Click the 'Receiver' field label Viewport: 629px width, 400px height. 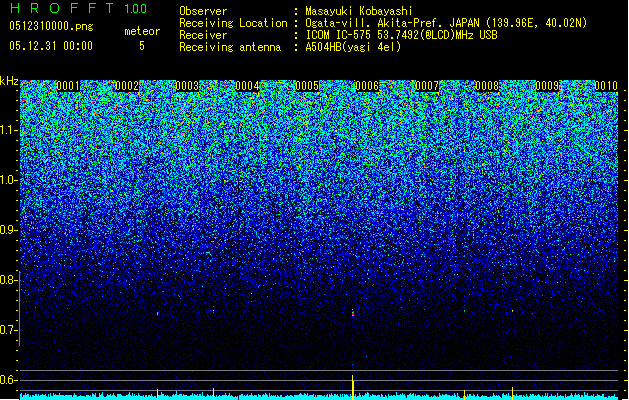tap(203, 35)
